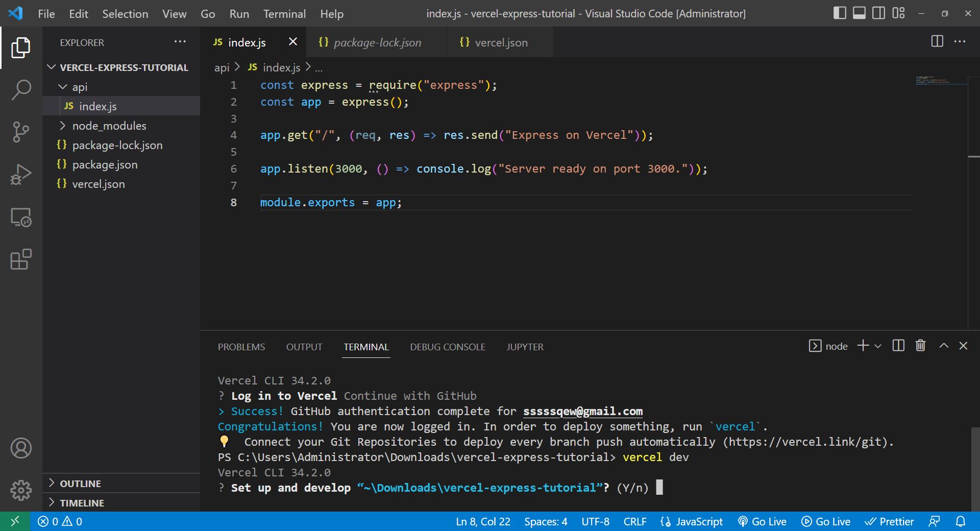Select index.js in the explorer tree
Screen dimensions: 980x531
121,106
